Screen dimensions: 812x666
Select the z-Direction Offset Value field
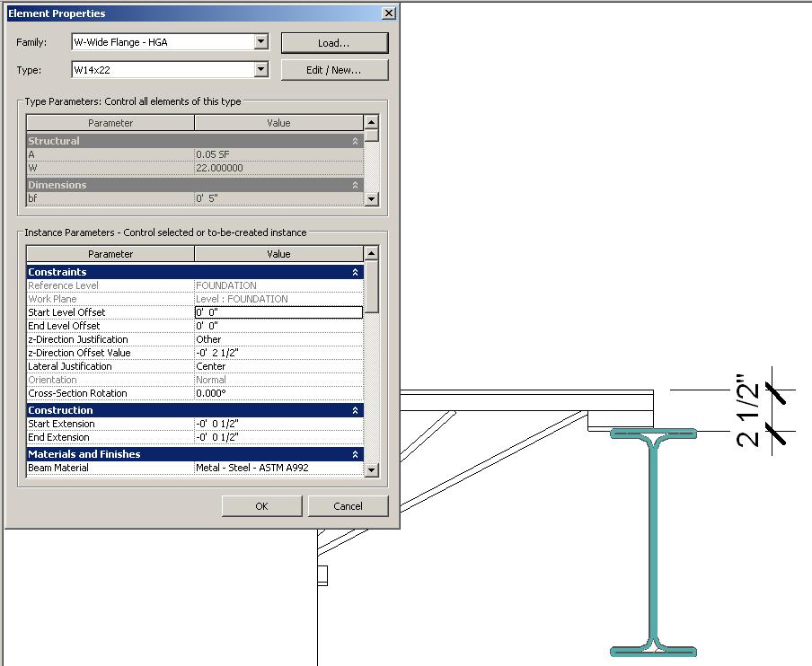click(278, 353)
